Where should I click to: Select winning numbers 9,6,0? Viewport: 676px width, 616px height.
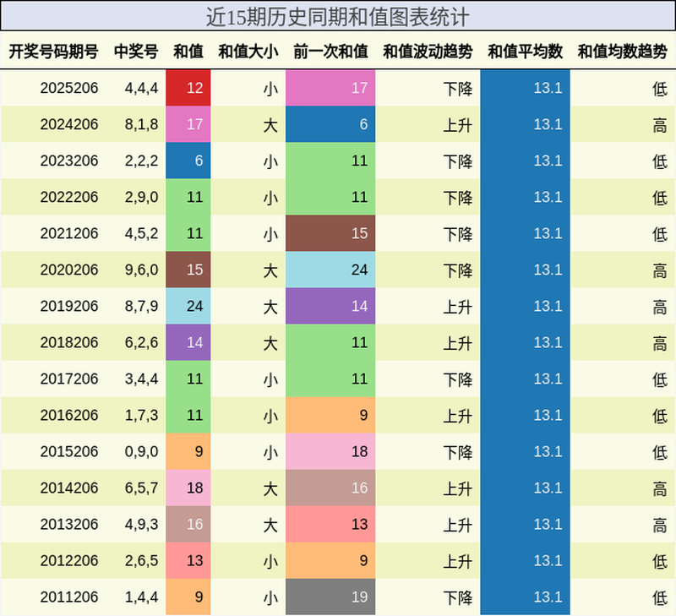pyautogui.click(x=141, y=270)
